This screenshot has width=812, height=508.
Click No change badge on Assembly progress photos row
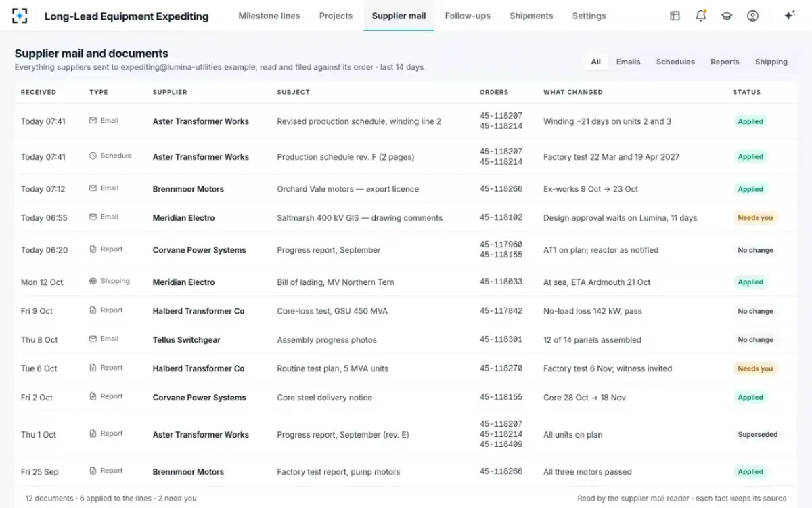[755, 340]
